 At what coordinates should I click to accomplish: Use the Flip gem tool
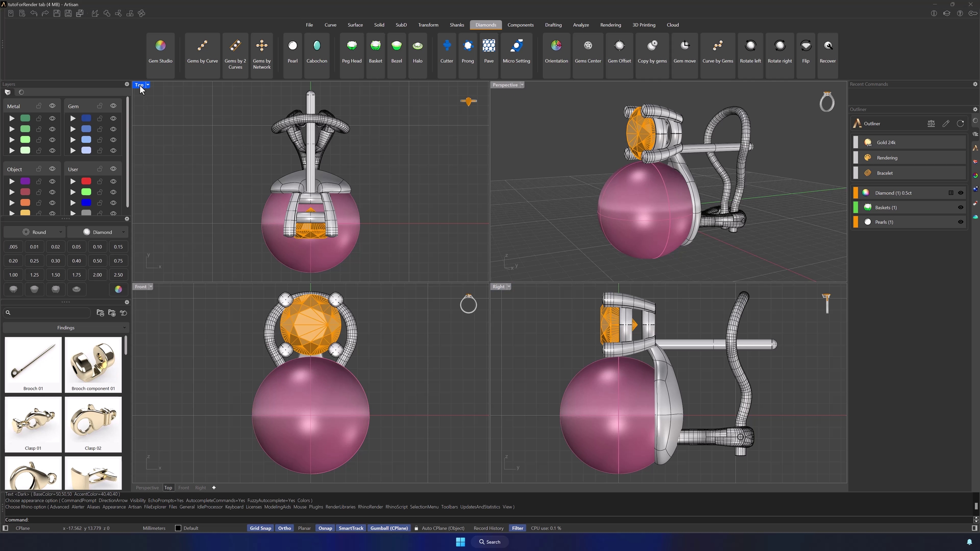tap(806, 51)
